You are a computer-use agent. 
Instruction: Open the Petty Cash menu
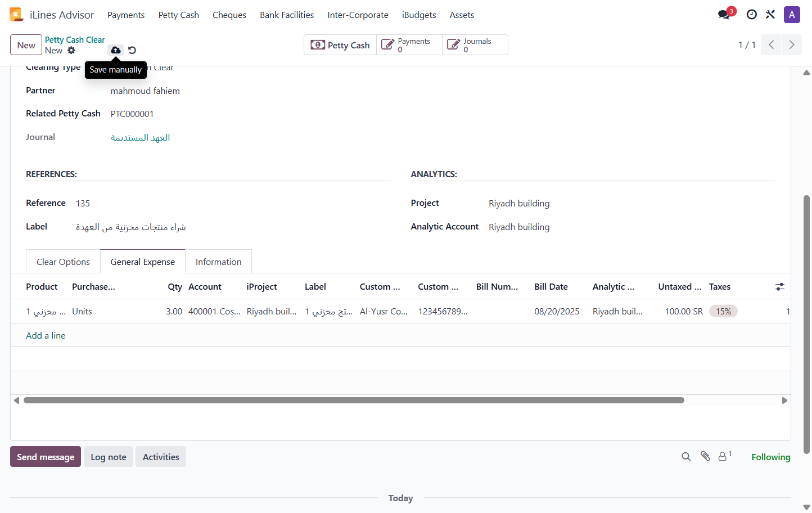coord(179,15)
